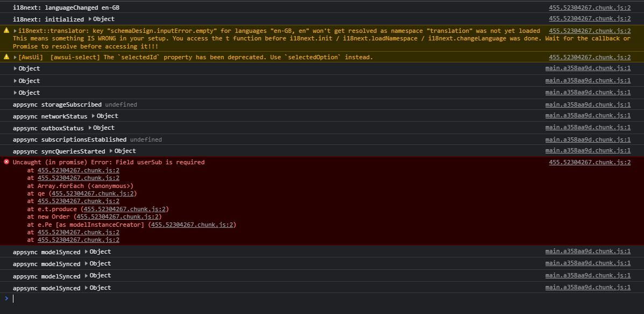Click the blue console prompt chevron at the bottom
The height and width of the screenshot is (314, 644).
click(6, 298)
